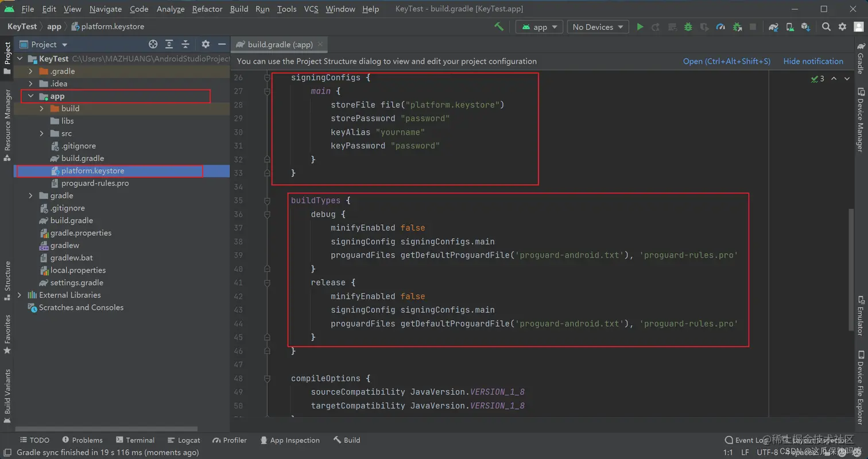Open the Resource Manager side tab
The height and width of the screenshot is (459, 868).
coord(7,124)
